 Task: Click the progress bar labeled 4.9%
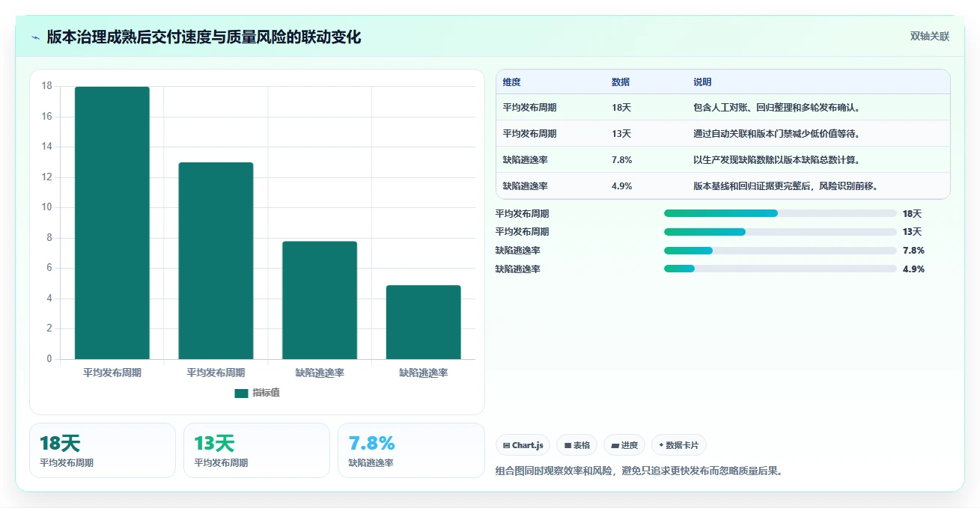[780, 269]
